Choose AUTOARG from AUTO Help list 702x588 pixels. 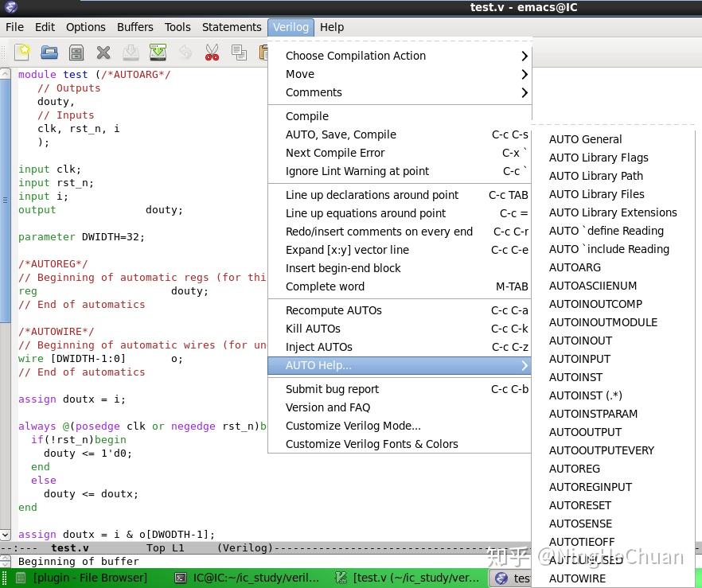pyautogui.click(x=575, y=267)
